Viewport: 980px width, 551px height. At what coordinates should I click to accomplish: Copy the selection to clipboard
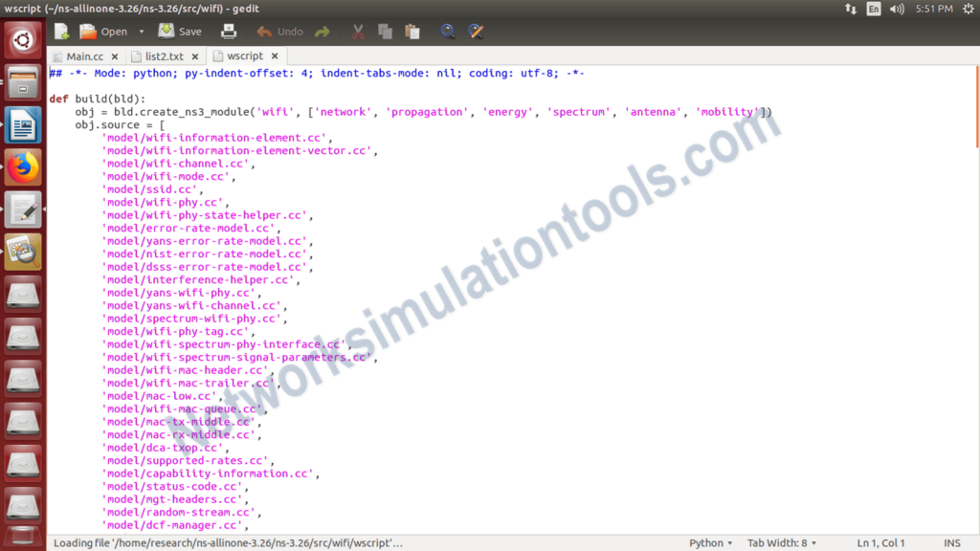click(x=385, y=31)
